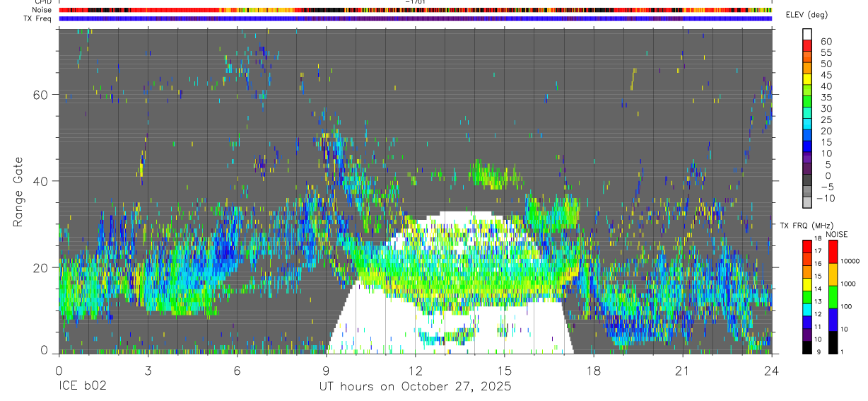
Task: Click the blue swatch in NOISE legend
Action: [x=833, y=320]
